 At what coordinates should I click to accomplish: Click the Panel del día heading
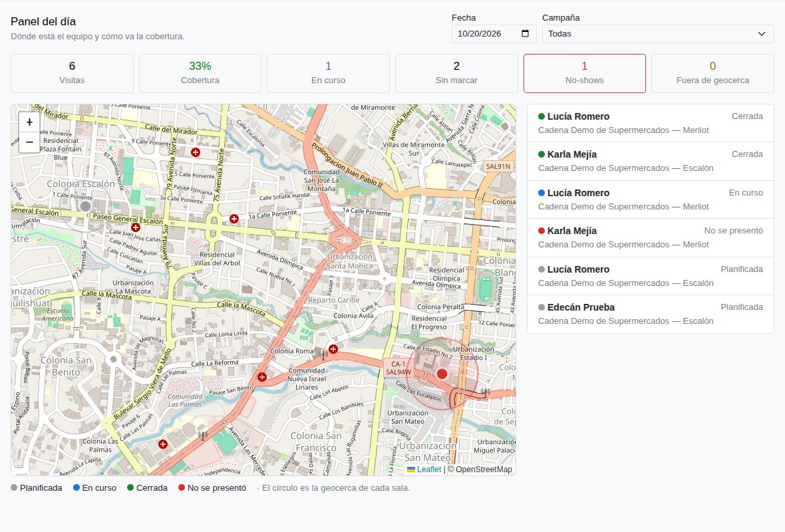point(43,21)
